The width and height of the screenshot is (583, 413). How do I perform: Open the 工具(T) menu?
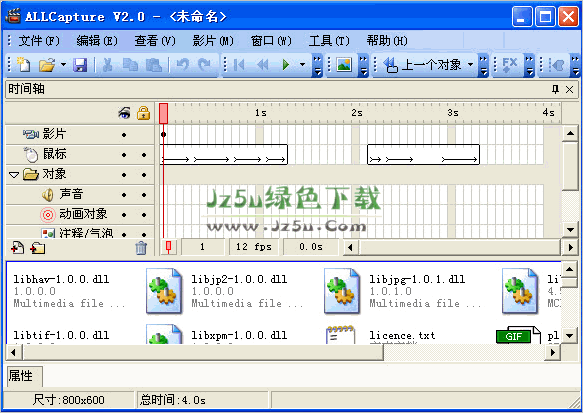coord(329,41)
